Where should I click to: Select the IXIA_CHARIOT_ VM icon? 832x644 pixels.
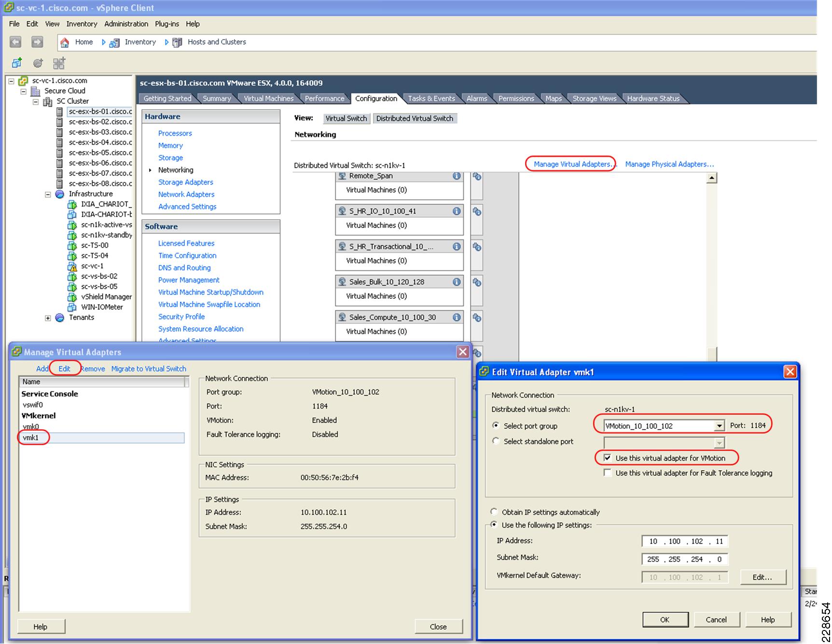coord(72,204)
